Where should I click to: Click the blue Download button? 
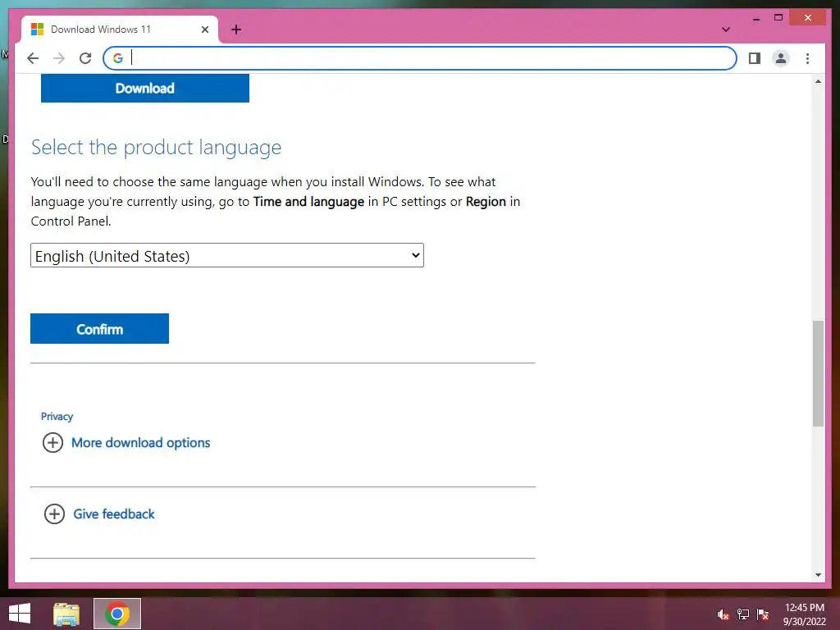pyautogui.click(x=144, y=88)
